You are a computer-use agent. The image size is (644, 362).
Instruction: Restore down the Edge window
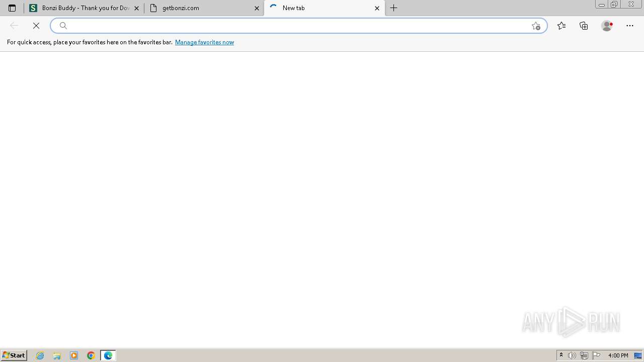click(x=614, y=5)
